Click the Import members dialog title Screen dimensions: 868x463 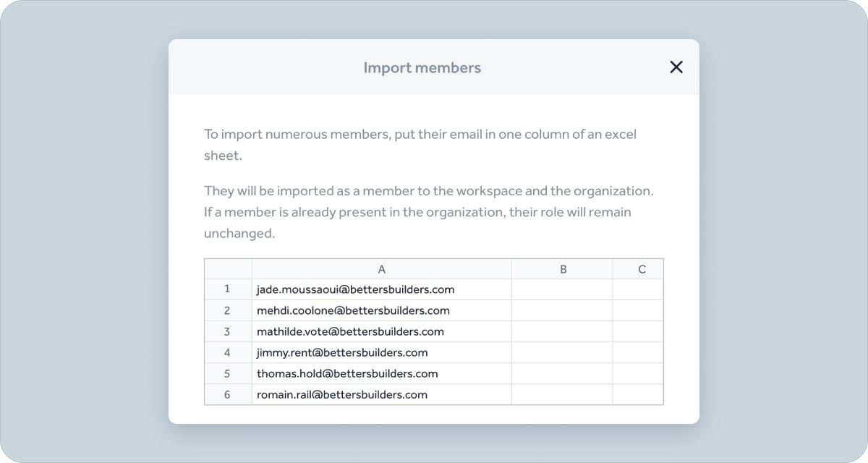[422, 68]
